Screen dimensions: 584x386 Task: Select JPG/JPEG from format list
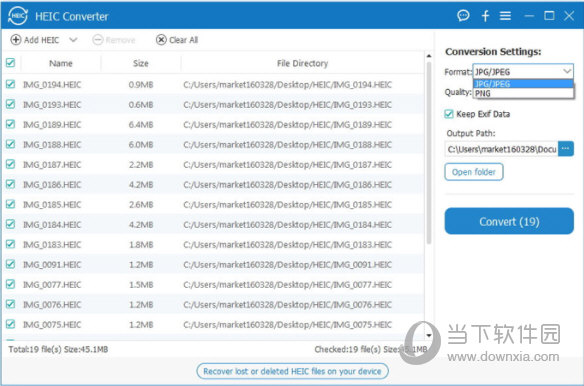point(523,84)
